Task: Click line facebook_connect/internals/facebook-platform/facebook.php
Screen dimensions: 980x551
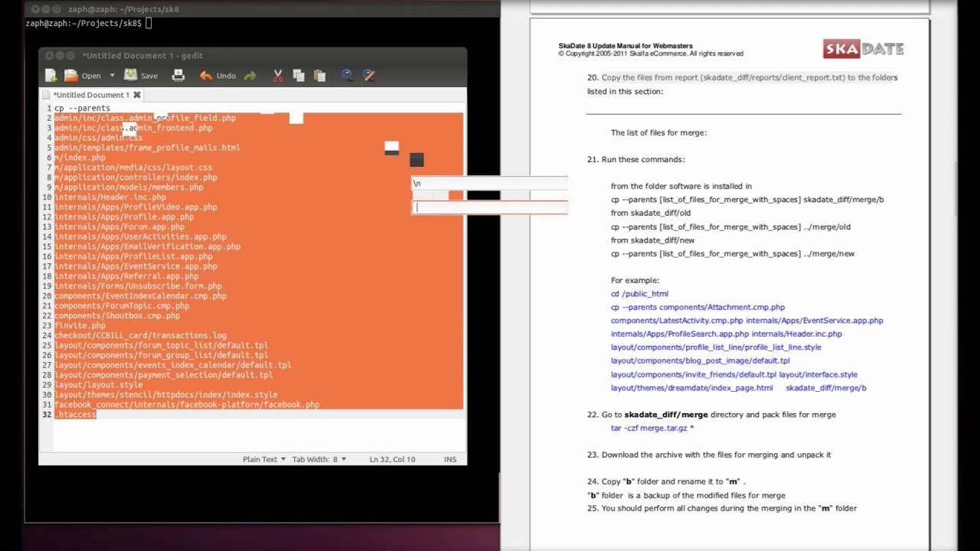Action: (x=187, y=405)
